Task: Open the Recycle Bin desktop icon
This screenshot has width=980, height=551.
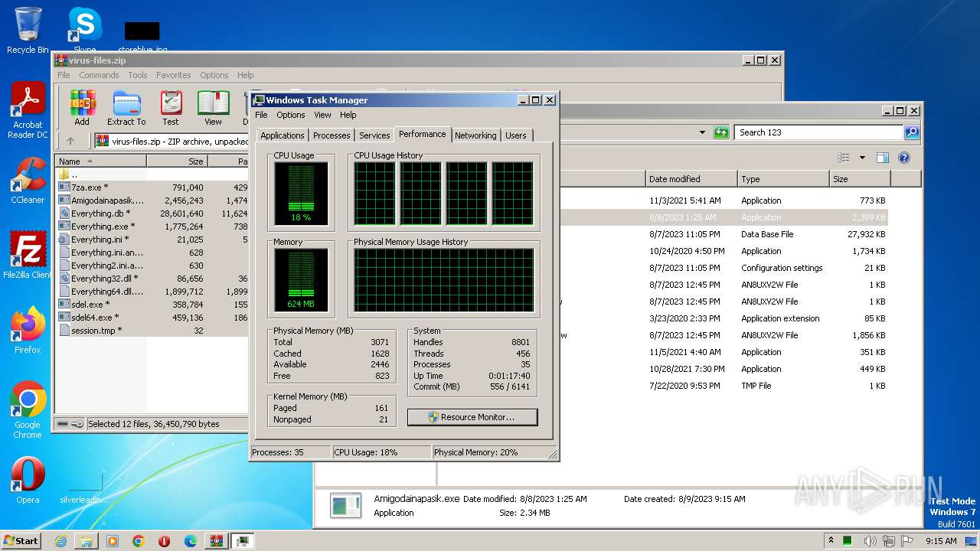Action: (28, 31)
